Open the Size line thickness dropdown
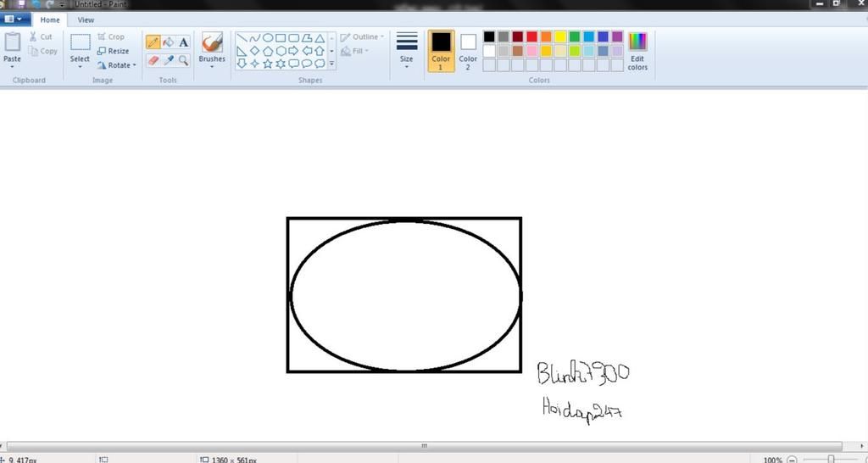 pyautogui.click(x=406, y=50)
